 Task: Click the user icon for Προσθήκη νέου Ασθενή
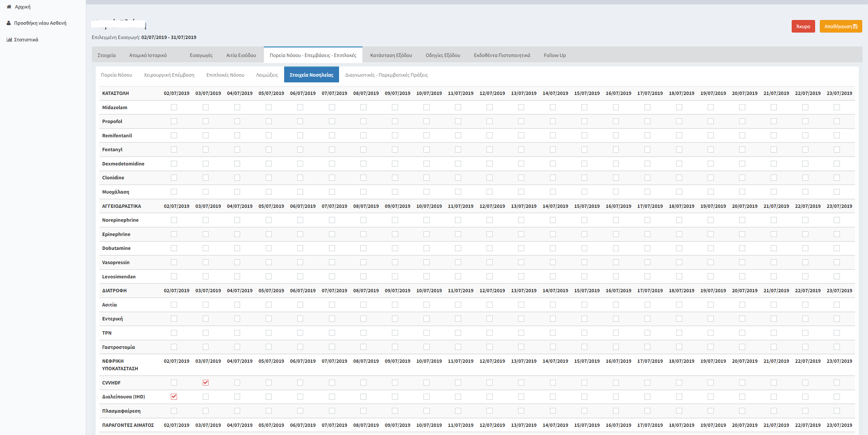(x=9, y=23)
